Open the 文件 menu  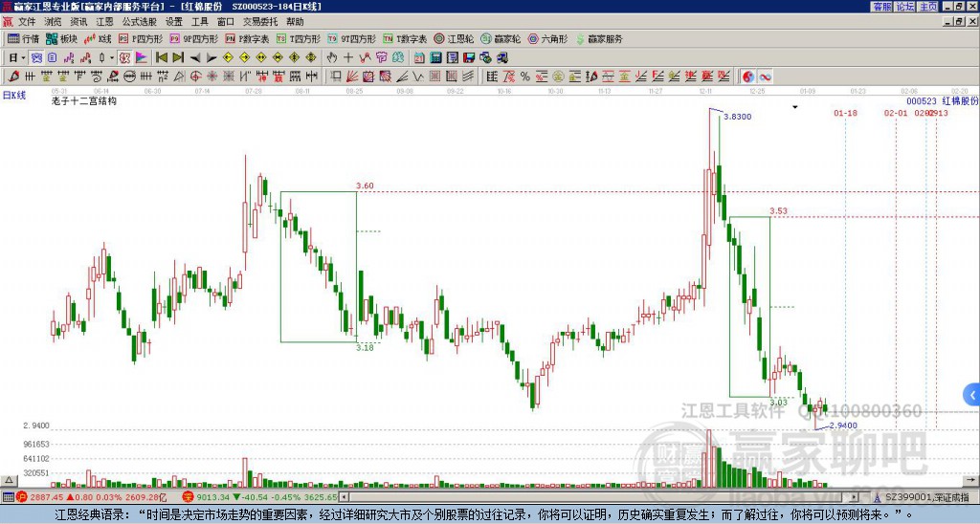click(27, 22)
